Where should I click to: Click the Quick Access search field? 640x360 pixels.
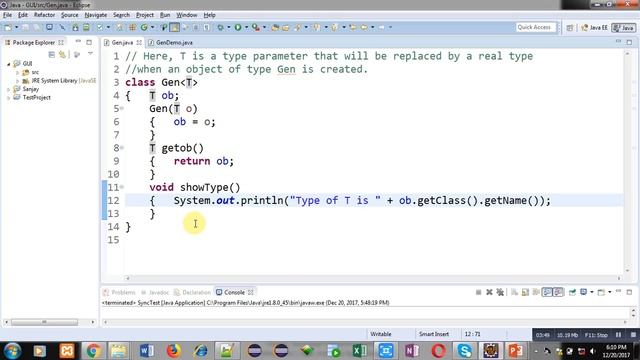[x=536, y=27]
